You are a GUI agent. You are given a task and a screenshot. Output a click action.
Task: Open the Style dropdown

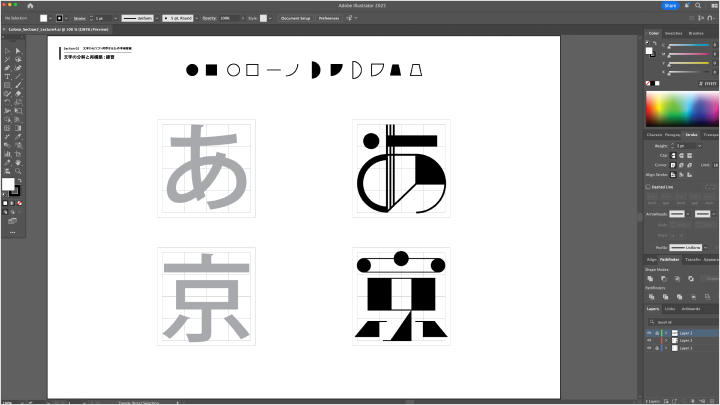(270, 18)
